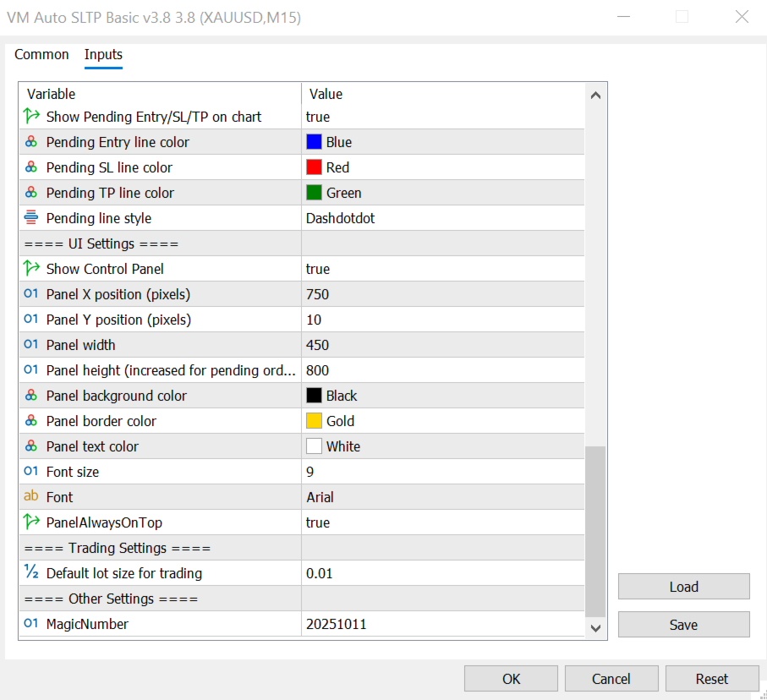
Task: Click the OK button
Action: (511, 679)
